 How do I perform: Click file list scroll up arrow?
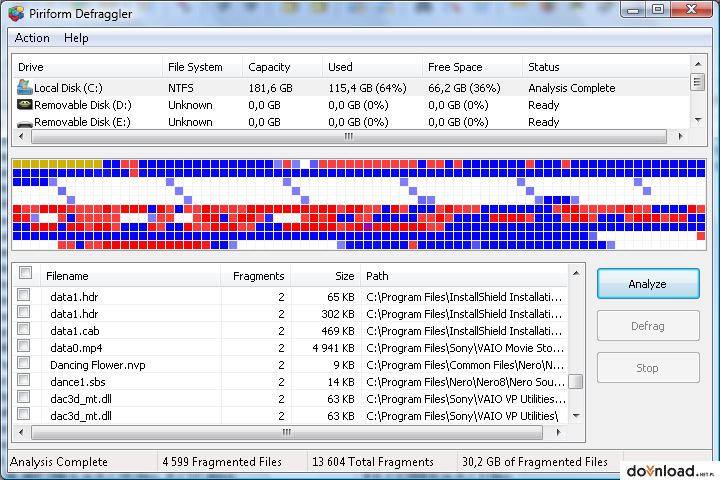click(x=576, y=273)
